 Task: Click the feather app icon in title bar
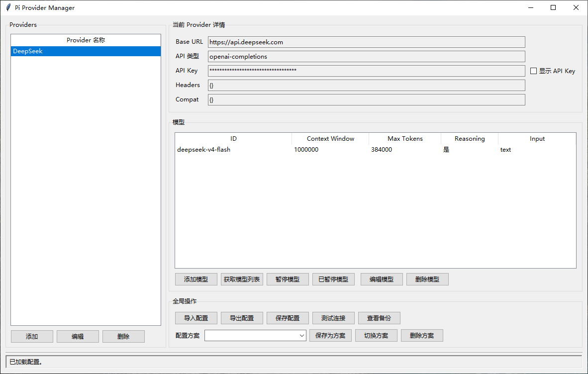(x=8, y=7)
